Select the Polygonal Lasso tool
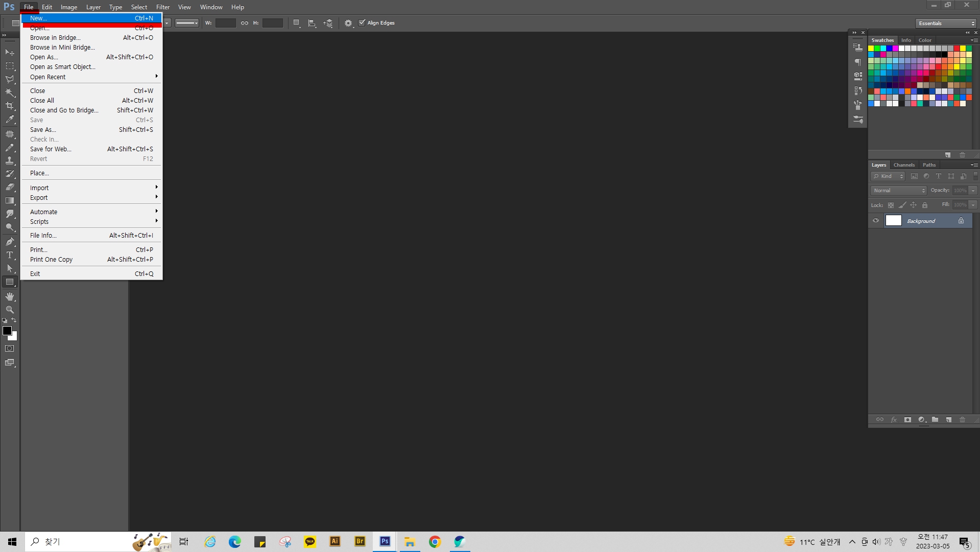This screenshot has height=552, width=980. click(10, 79)
